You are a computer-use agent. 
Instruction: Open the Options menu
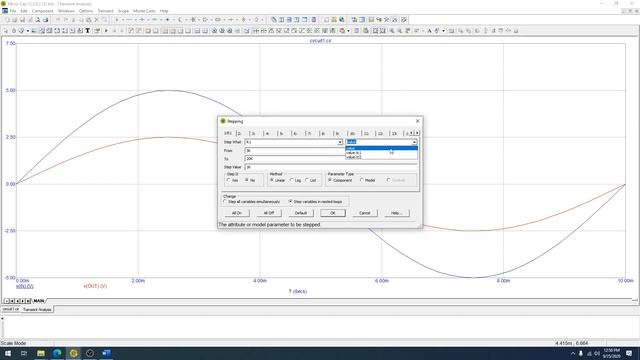point(86,11)
